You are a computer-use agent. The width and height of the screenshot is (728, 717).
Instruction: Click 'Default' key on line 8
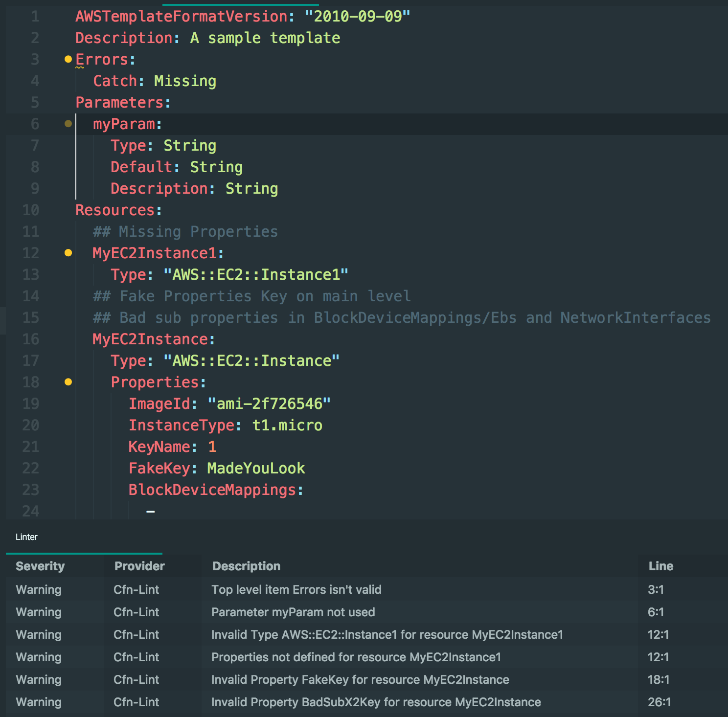point(141,167)
